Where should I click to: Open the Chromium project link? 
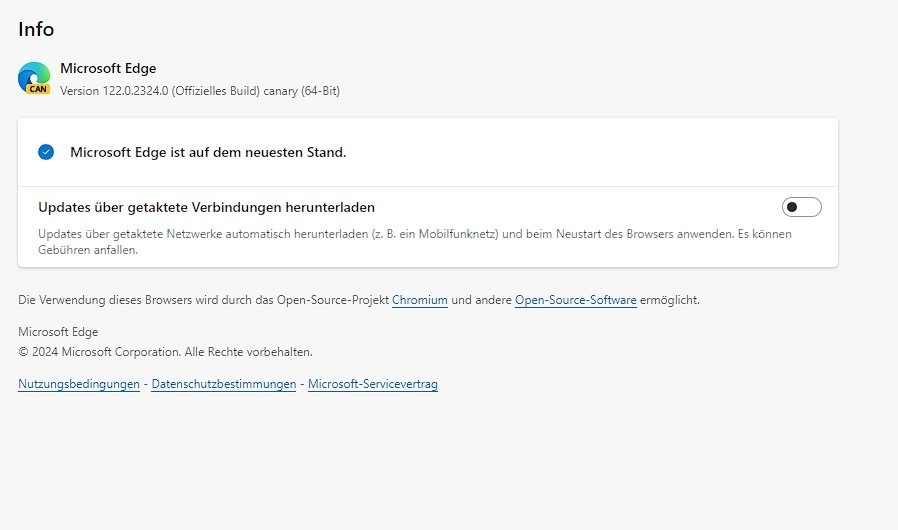coord(419,300)
